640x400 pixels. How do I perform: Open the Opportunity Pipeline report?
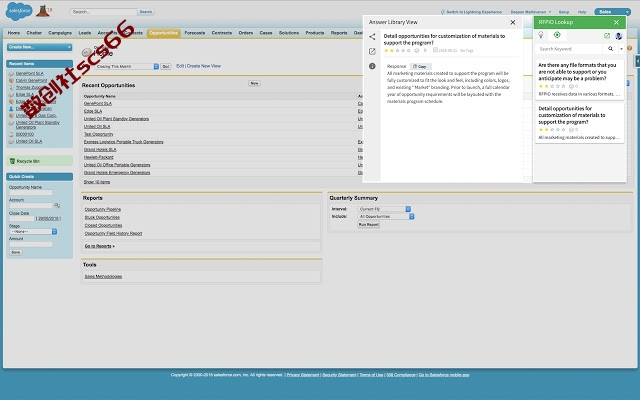pyautogui.click(x=102, y=209)
